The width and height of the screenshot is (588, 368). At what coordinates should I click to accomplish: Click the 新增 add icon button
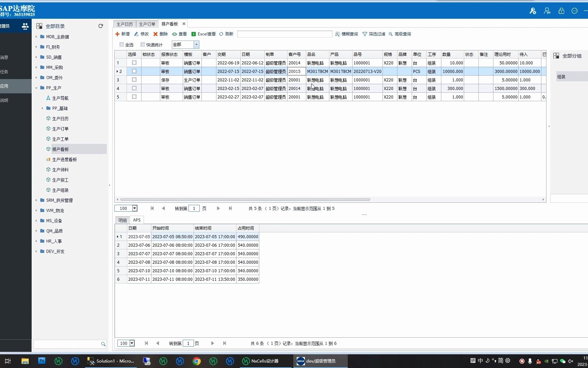(122, 34)
